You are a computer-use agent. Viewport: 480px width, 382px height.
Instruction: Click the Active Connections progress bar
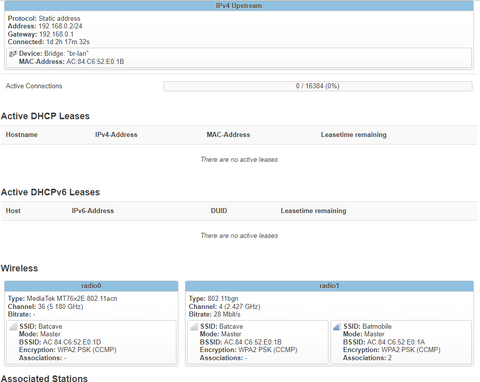click(x=317, y=86)
